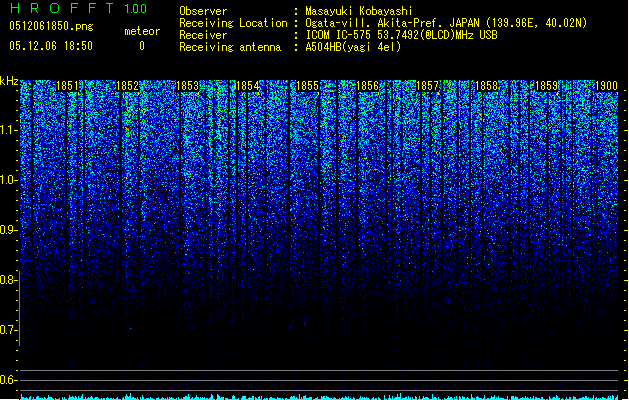Click the 1851 time marker
This screenshot has height=400, width=629.
pyautogui.click(x=67, y=86)
